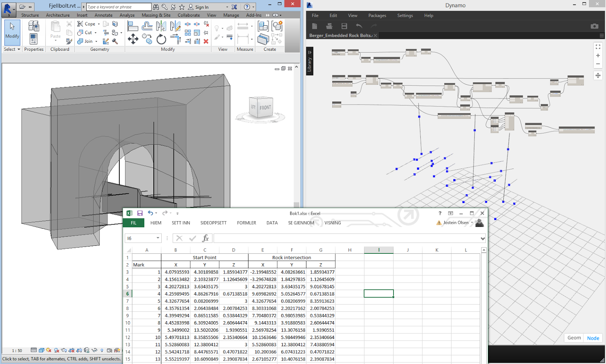
Task: Click Dynamo camera export image icon
Action: 594,26
